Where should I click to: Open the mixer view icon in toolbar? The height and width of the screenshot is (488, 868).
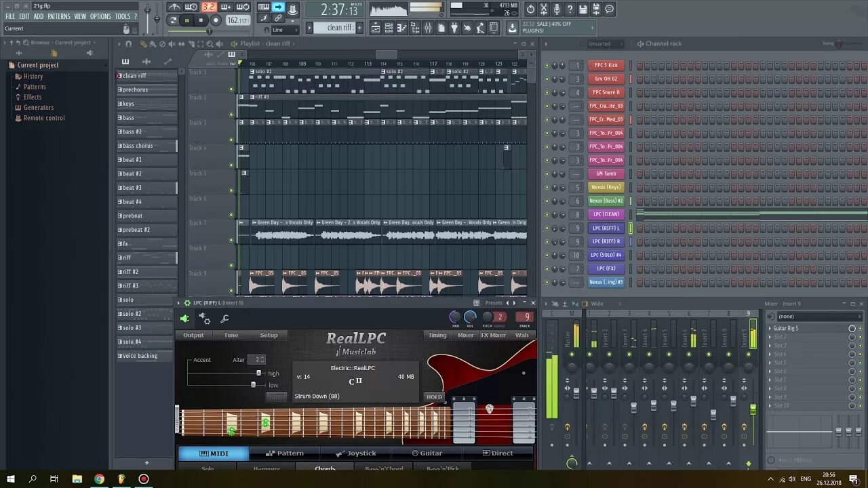click(428, 28)
